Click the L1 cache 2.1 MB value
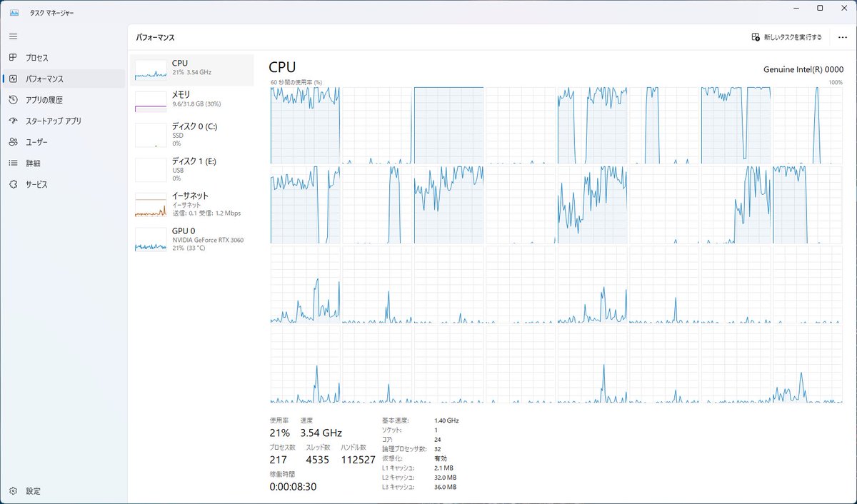Screen dimensions: 857x504 443,468
